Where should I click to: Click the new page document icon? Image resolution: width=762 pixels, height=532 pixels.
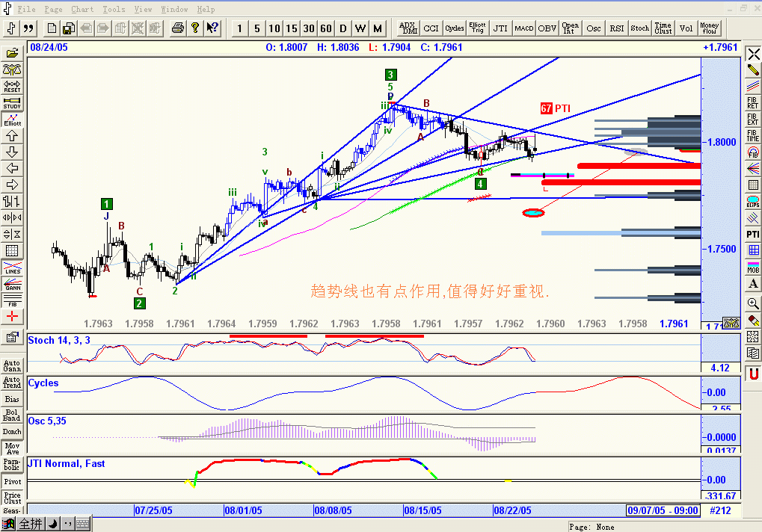tap(52, 28)
